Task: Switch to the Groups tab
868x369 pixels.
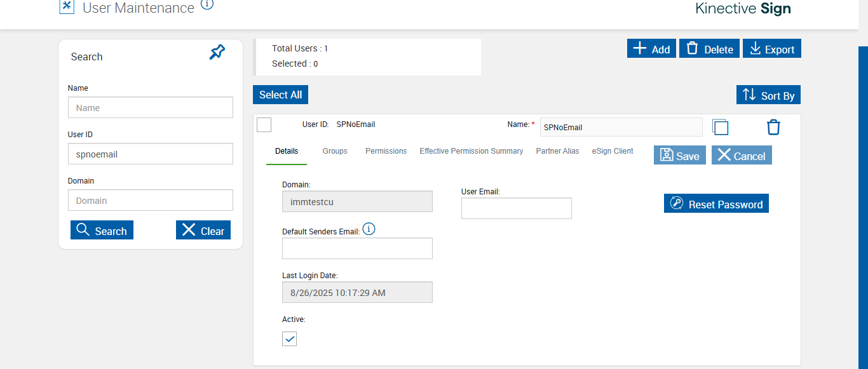Action: [x=335, y=151]
